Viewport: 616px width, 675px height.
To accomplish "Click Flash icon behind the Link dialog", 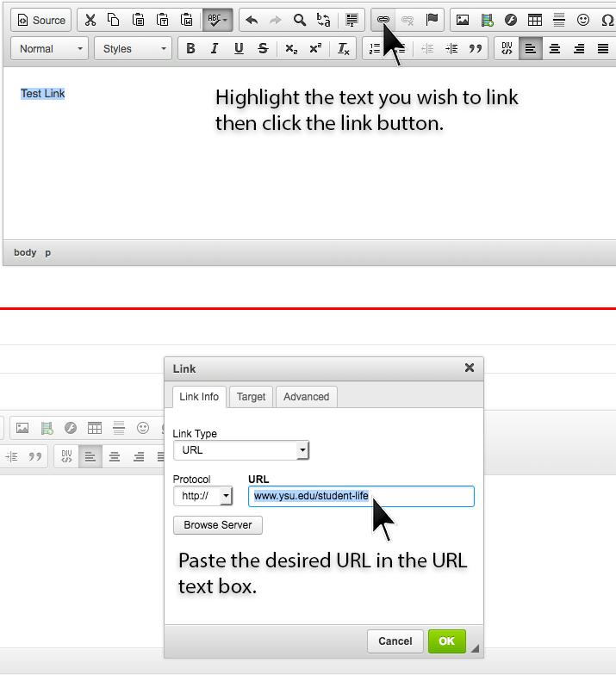I will (71, 428).
